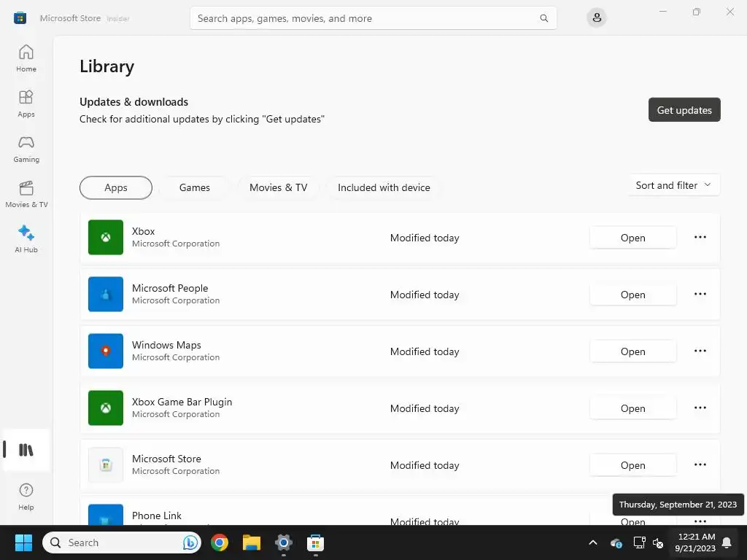Open the Bing chat icon in taskbar search
The image size is (747, 560).
190,542
